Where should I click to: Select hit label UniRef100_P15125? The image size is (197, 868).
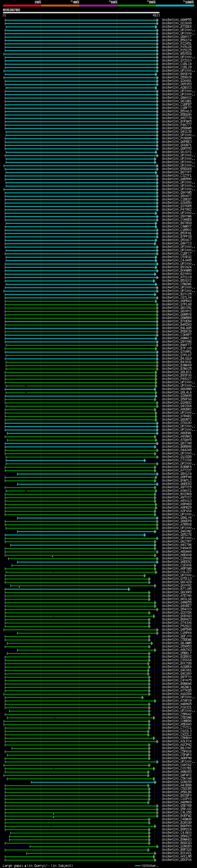pos(177,50)
